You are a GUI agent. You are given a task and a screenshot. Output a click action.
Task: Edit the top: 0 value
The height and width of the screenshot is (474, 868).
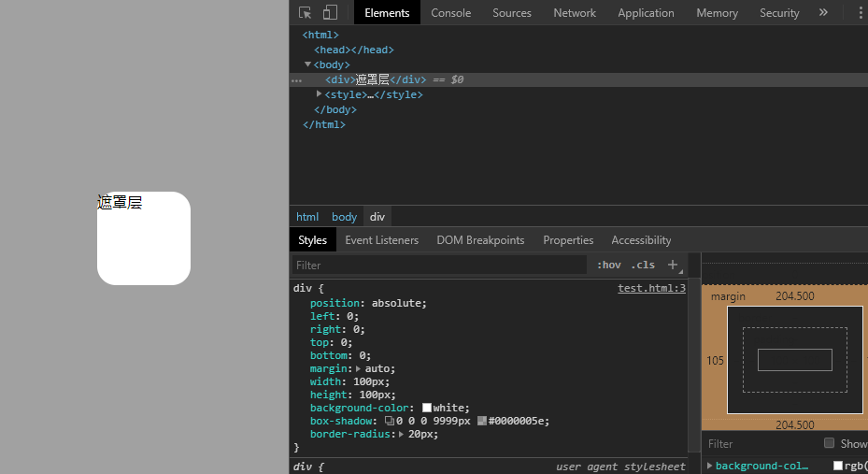coord(343,342)
